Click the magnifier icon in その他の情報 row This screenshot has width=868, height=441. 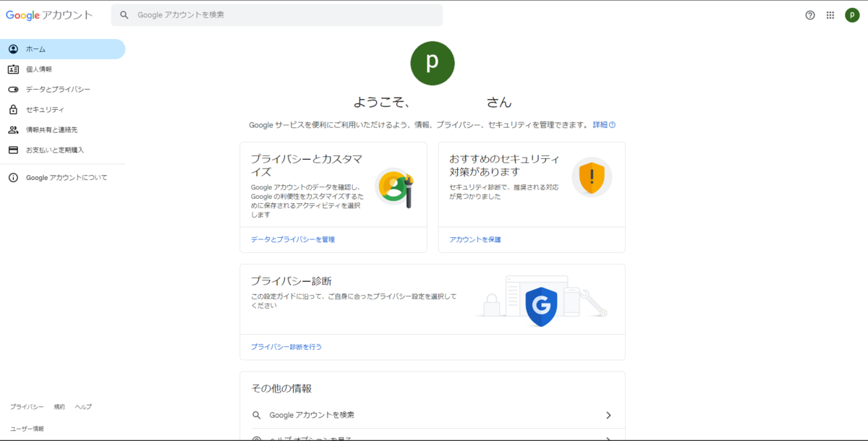click(257, 415)
